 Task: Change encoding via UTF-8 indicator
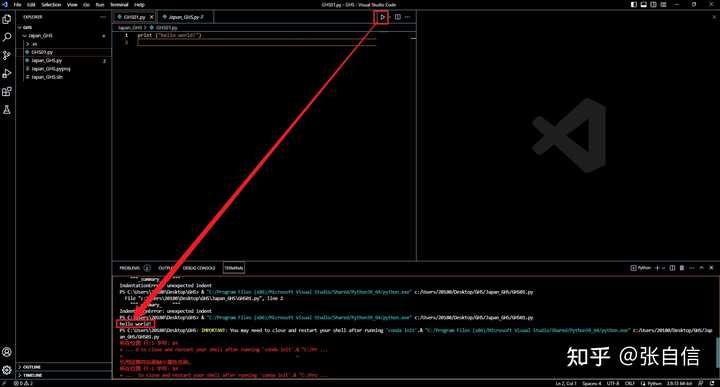click(613, 383)
